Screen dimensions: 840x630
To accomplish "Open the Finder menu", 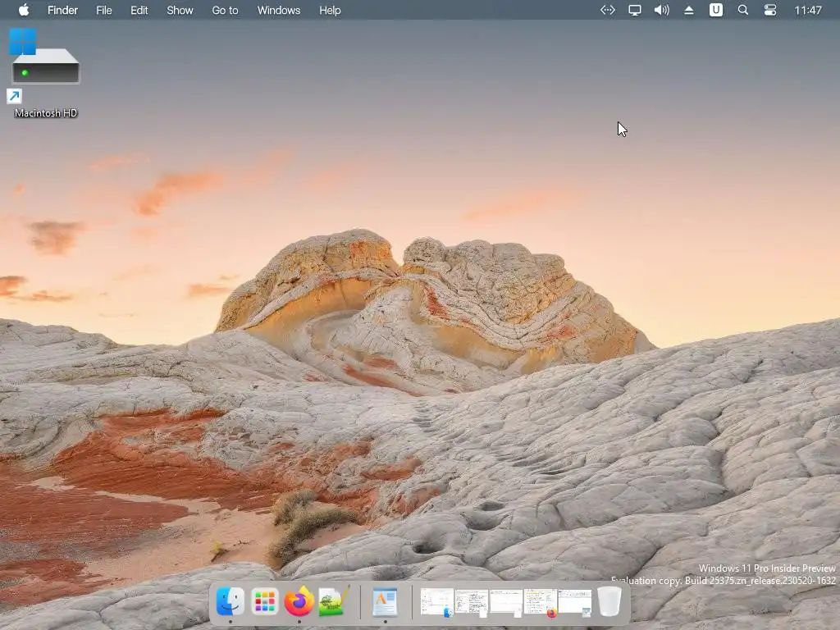I will [x=62, y=10].
